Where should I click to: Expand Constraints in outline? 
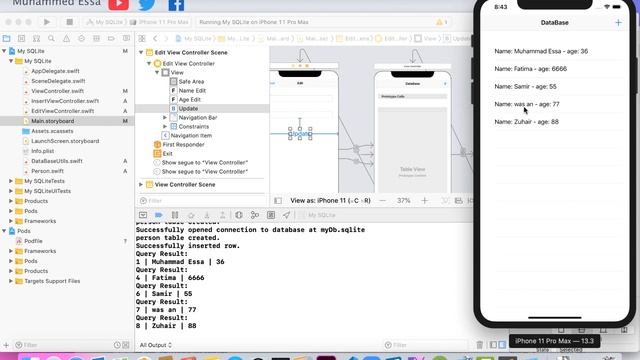click(x=165, y=127)
